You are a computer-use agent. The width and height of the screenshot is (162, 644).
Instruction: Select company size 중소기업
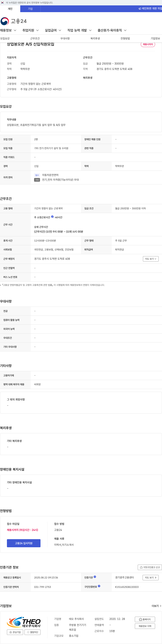(x=74, y=636)
